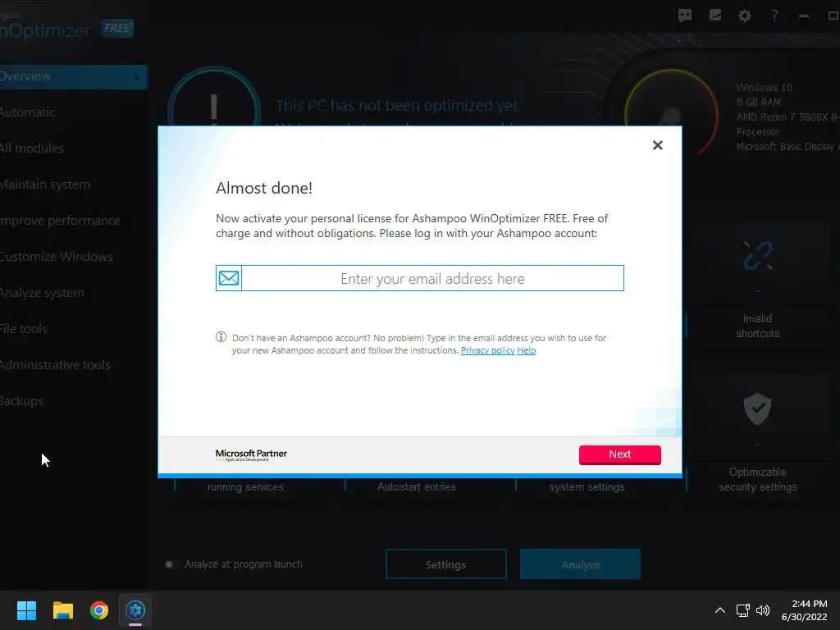This screenshot has height=630, width=840.
Task: Open File tools section
Action: [x=24, y=329]
